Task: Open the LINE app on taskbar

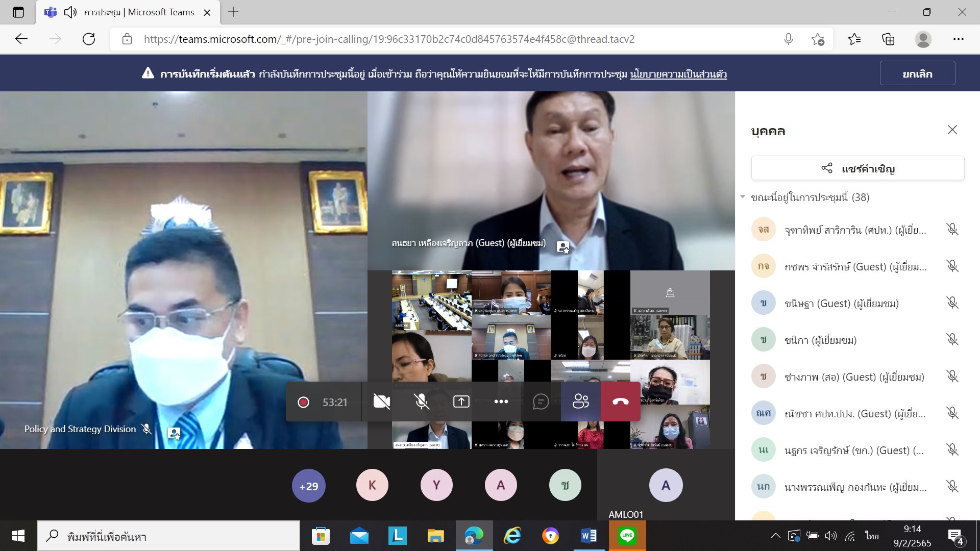Action: click(627, 536)
